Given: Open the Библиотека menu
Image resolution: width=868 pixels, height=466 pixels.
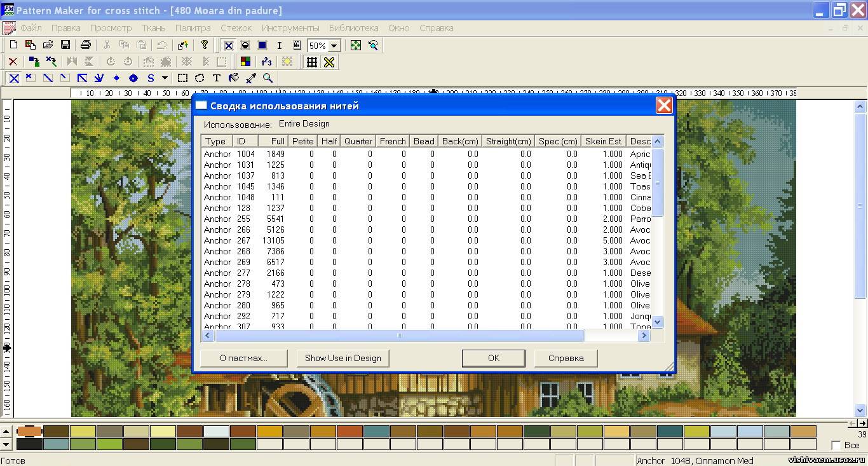Looking at the screenshot, I should click(x=354, y=28).
